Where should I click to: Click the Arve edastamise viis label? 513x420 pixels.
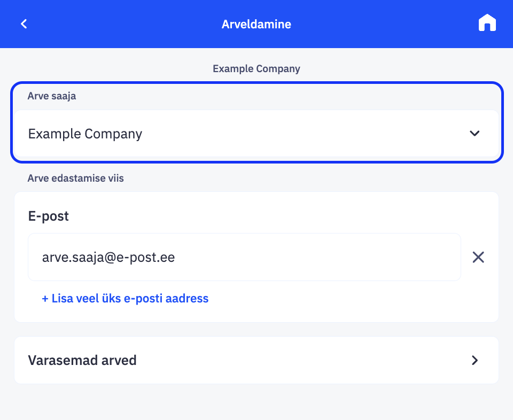click(x=75, y=178)
